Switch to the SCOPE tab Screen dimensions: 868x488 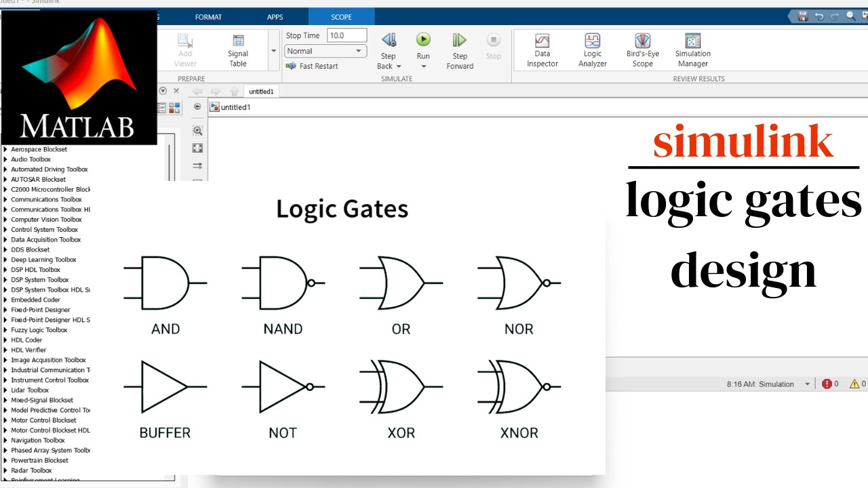341,17
